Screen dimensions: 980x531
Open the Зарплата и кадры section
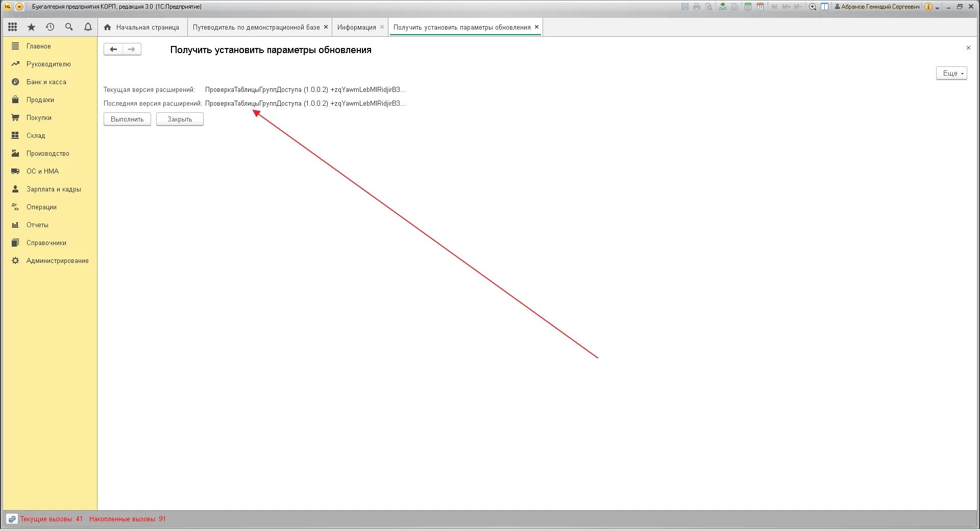[x=50, y=189]
